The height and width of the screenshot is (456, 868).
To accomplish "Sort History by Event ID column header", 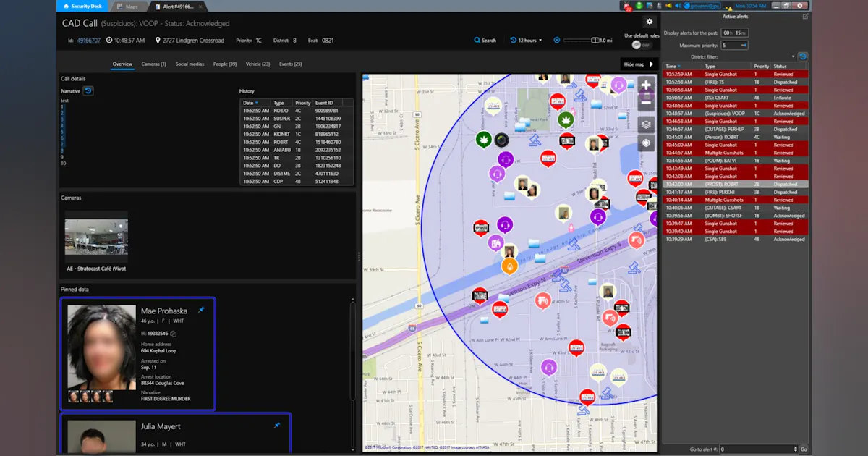I will click(333, 103).
